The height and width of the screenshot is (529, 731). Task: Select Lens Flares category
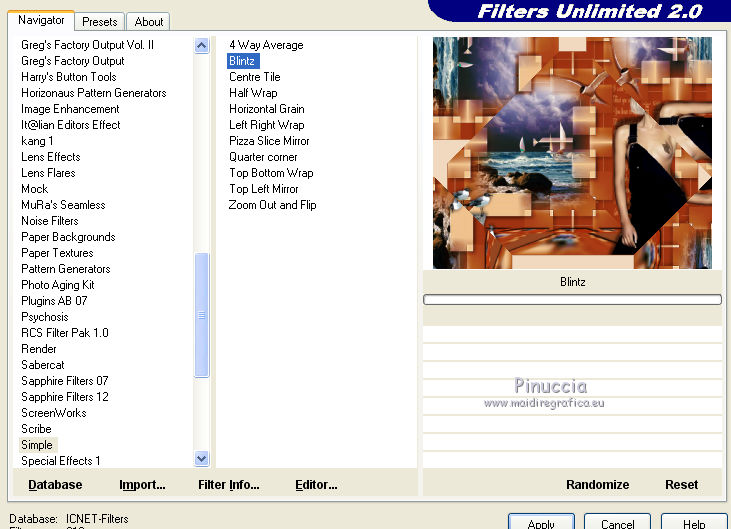[48, 173]
